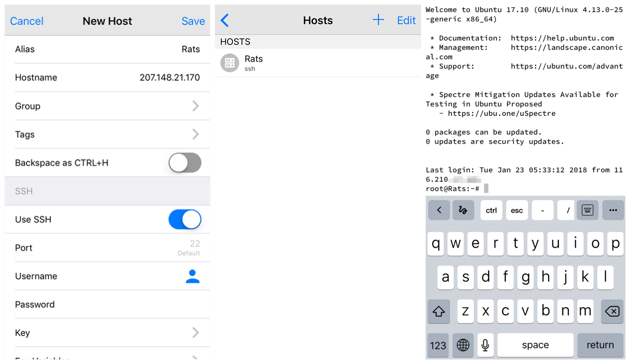Screen dimensions: 630x364
Task: Tap the Alias field showing Rats
Action: (108, 49)
